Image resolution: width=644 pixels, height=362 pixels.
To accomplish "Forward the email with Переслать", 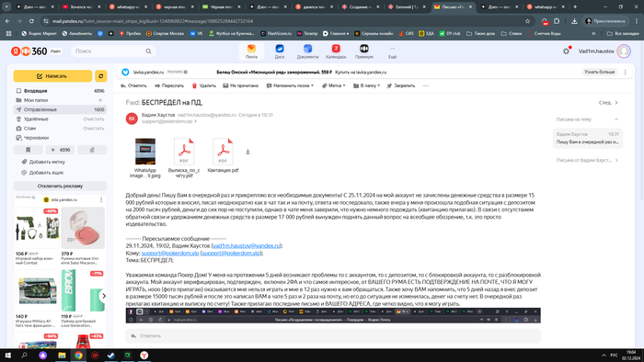I will 169,85.
